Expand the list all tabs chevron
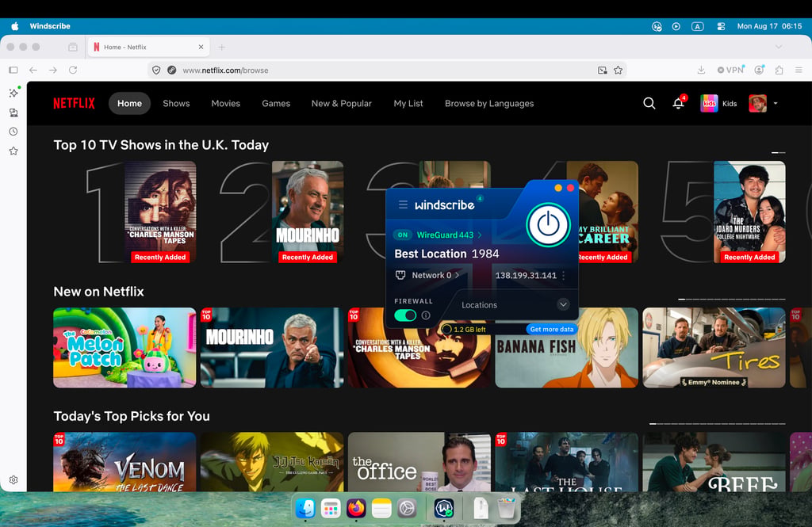 coord(779,47)
